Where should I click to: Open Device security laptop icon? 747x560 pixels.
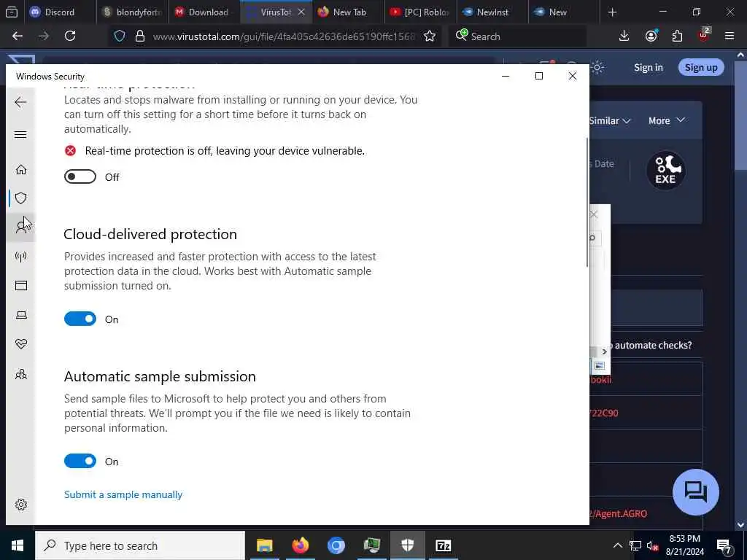(x=21, y=315)
